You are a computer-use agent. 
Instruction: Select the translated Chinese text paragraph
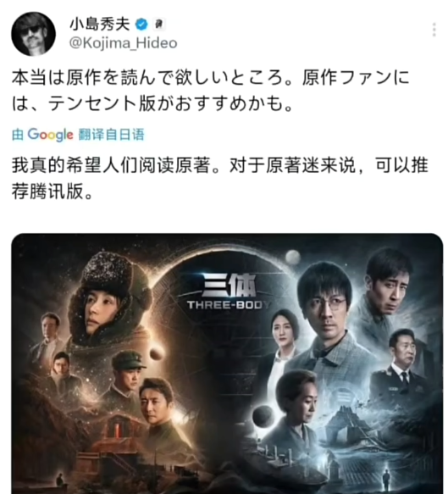point(219,178)
